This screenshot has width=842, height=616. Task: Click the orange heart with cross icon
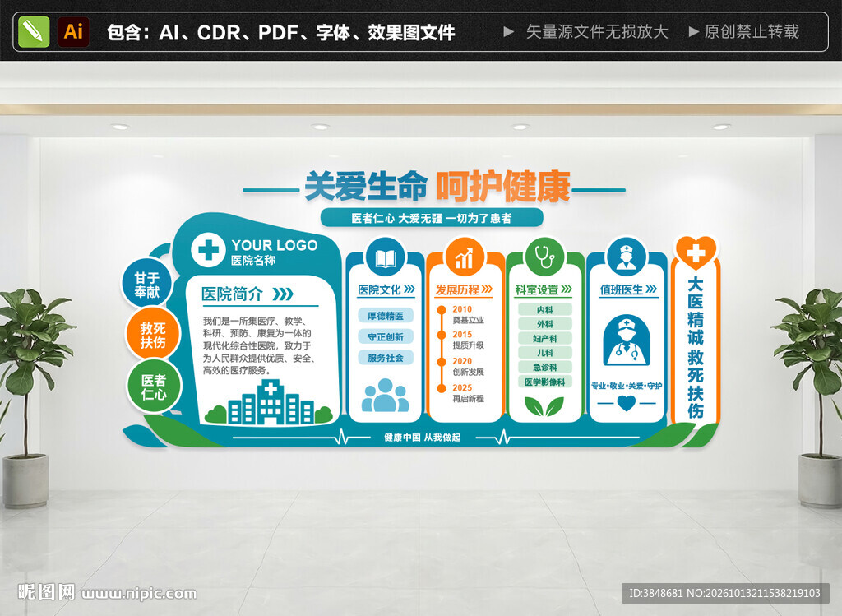pyautogui.click(x=696, y=252)
